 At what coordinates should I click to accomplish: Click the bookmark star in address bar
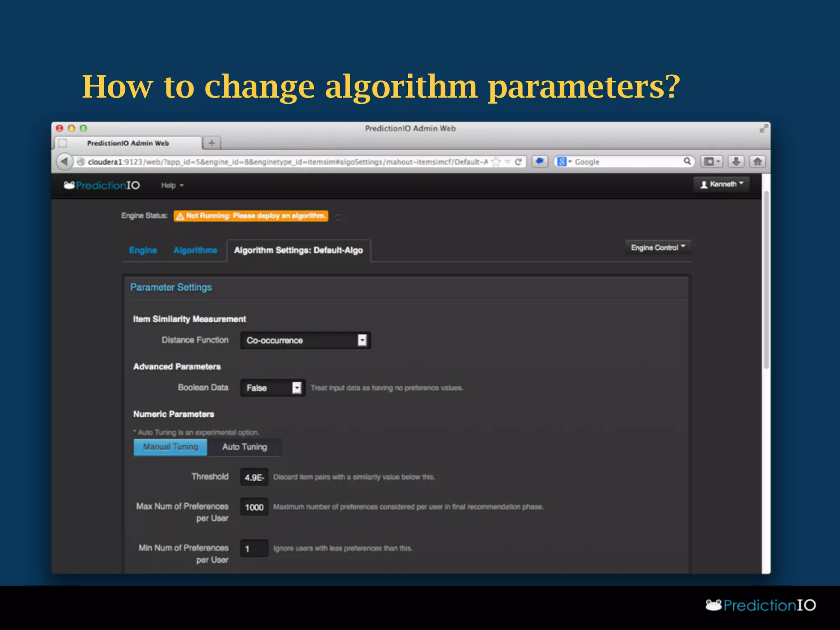pyautogui.click(x=496, y=162)
